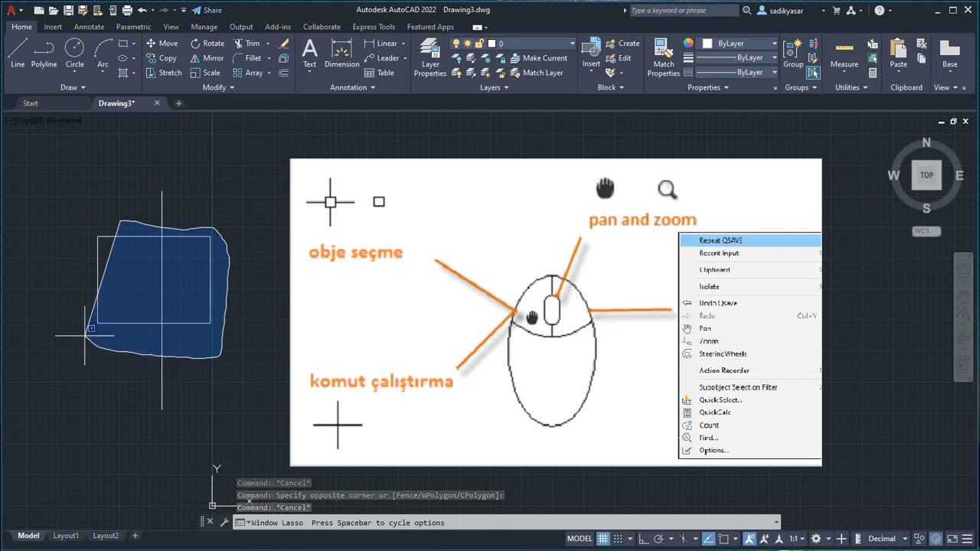Click the color wheel object color swatch

[688, 44]
